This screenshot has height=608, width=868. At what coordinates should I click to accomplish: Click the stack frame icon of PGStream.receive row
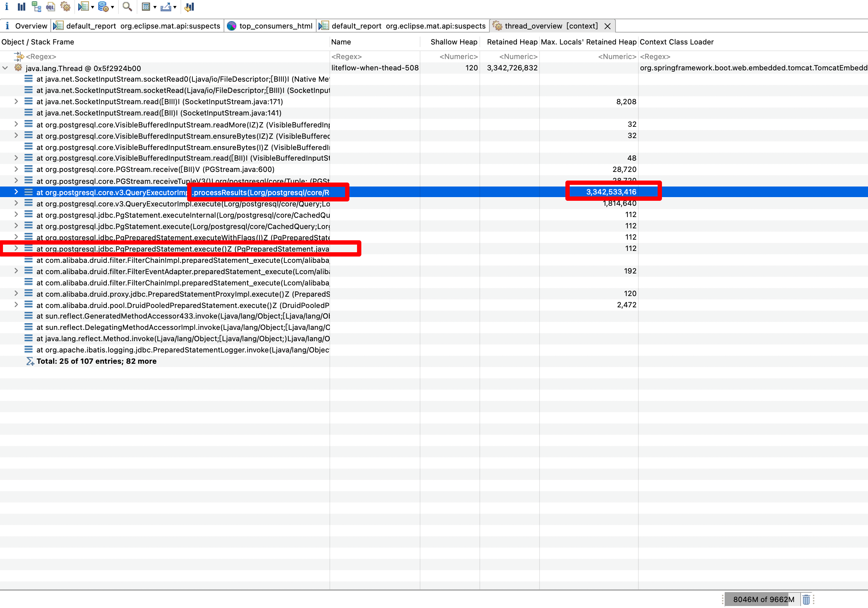point(28,169)
